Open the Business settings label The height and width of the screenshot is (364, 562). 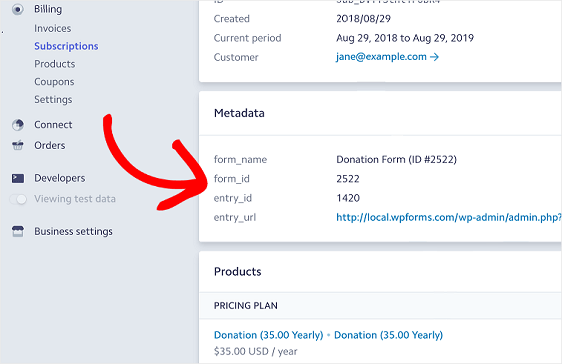[73, 231]
